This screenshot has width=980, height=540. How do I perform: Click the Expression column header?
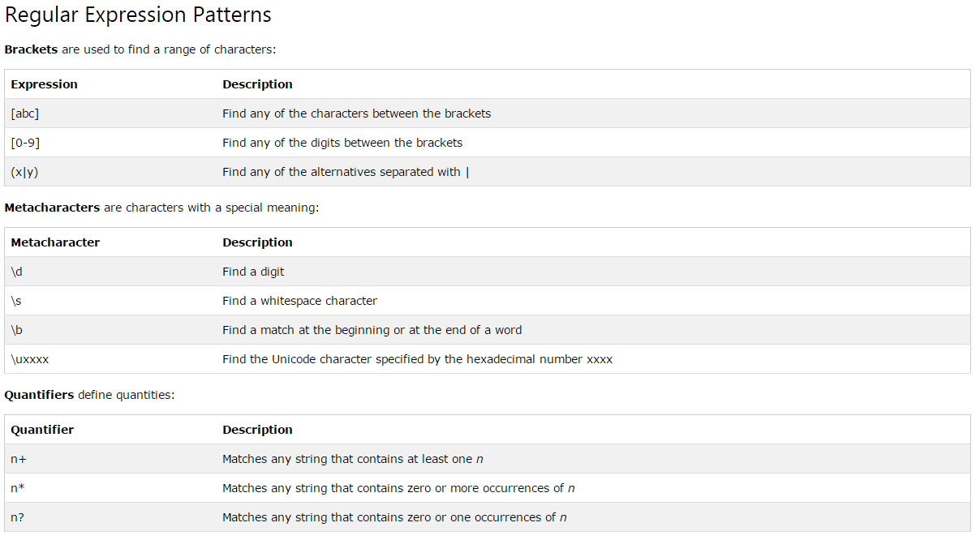coord(45,84)
